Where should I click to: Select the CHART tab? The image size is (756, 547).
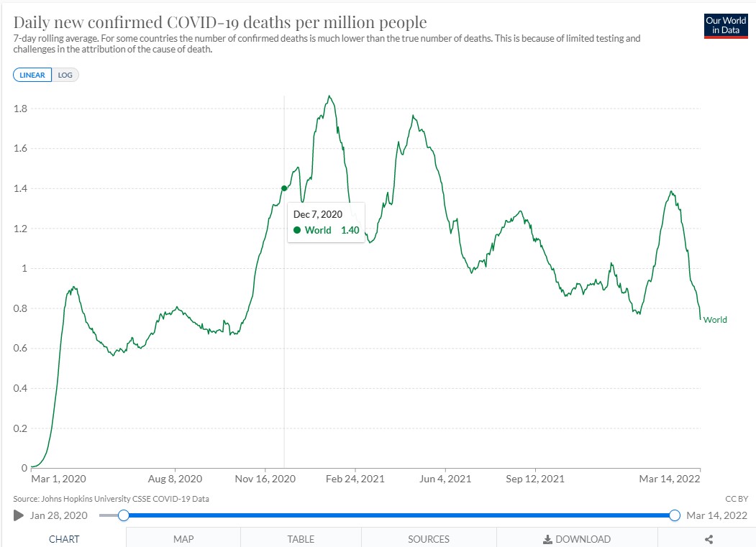click(64, 539)
